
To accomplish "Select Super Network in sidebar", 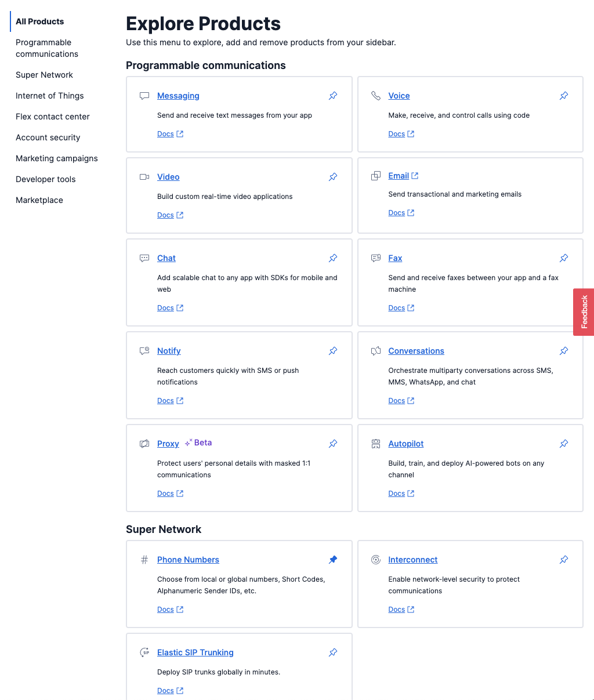I will [44, 75].
